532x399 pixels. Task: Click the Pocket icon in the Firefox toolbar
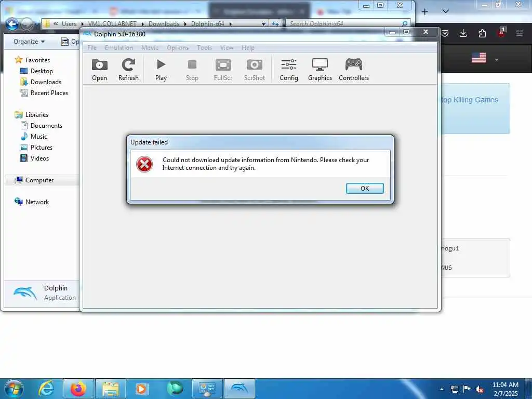[445, 33]
